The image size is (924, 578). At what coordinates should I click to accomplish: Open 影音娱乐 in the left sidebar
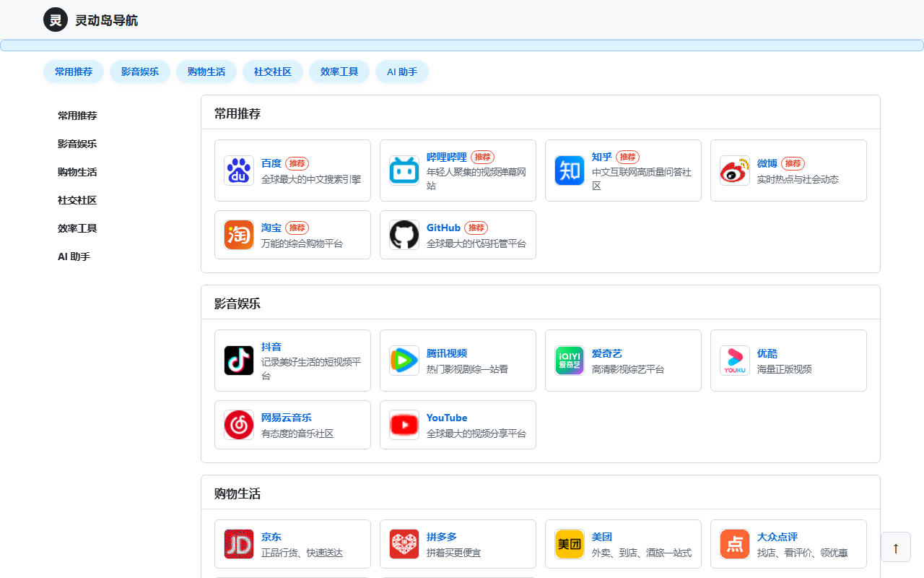point(77,144)
